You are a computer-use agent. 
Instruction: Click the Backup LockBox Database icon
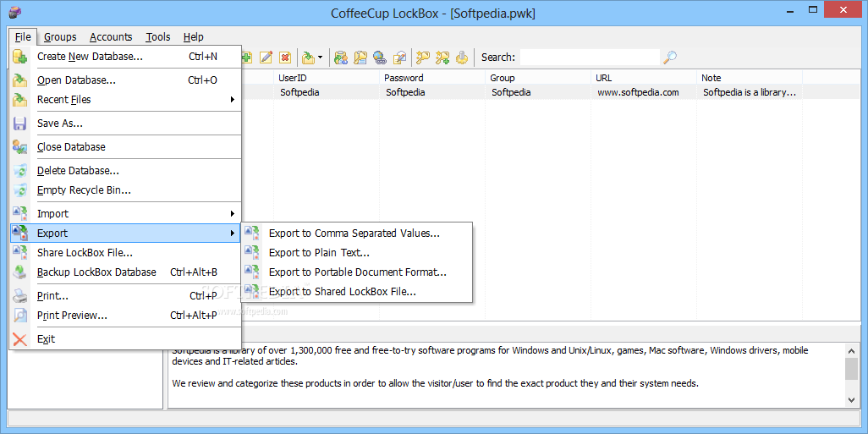pos(20,272)
